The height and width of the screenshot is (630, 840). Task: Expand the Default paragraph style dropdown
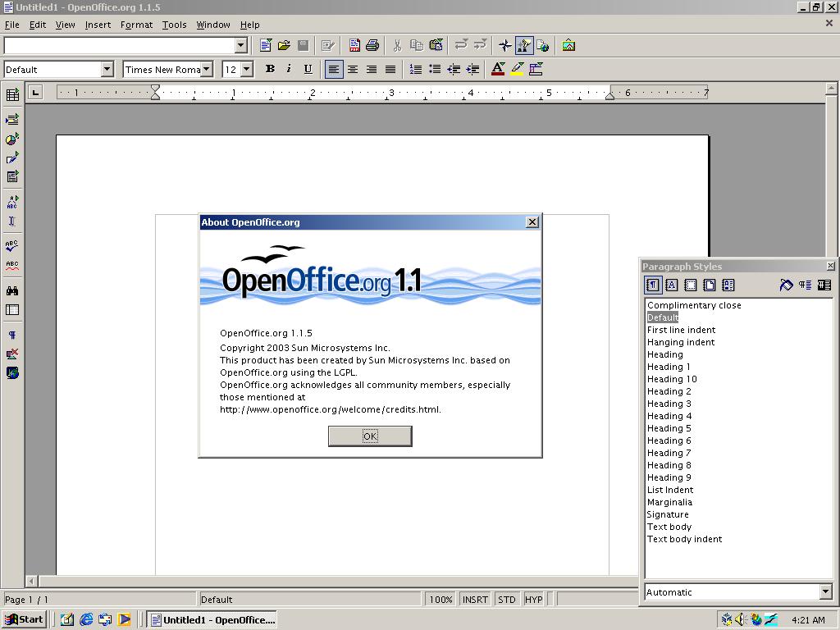click(107, 69)
